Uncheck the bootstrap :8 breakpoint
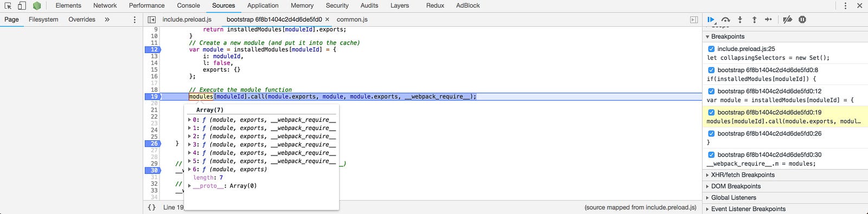The height and width of the screenshot is (214, 868). (x=711, y=70)
